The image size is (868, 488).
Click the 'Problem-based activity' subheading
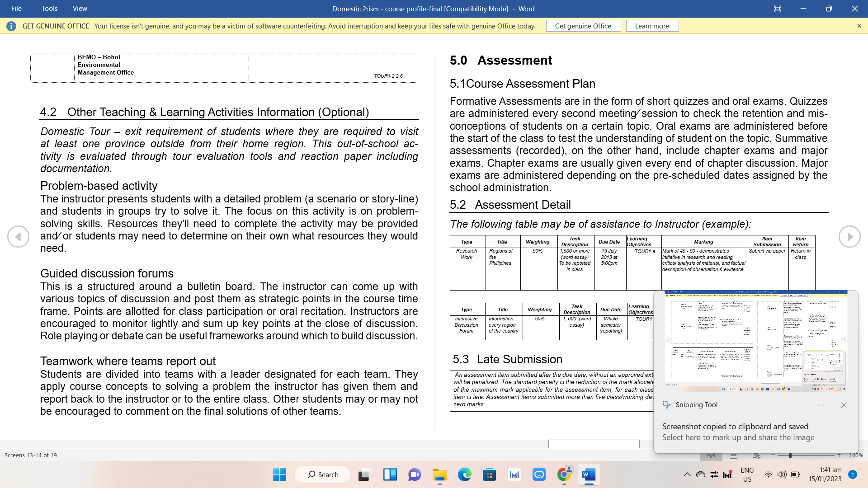[x=99, y=186]
